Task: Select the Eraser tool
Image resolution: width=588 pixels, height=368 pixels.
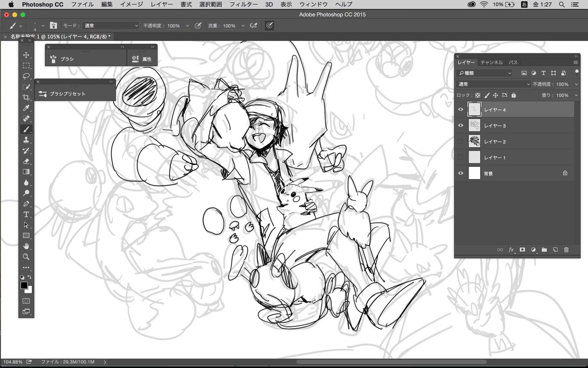Action: click(x=26, y=161)
